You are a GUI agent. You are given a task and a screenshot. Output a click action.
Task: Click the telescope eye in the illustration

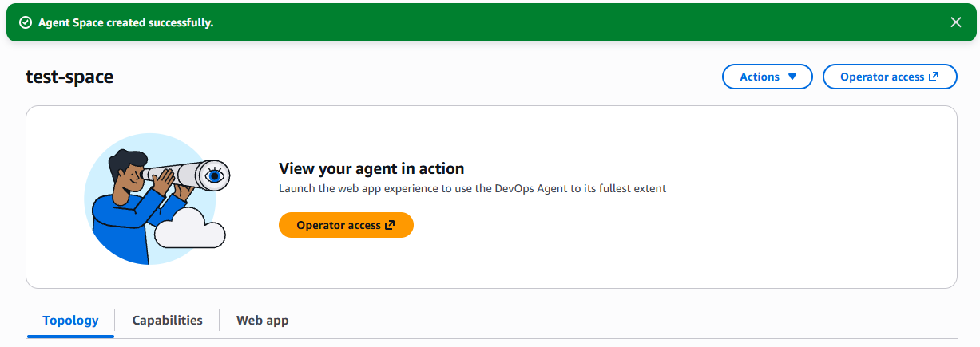click(x=213, y=175)
